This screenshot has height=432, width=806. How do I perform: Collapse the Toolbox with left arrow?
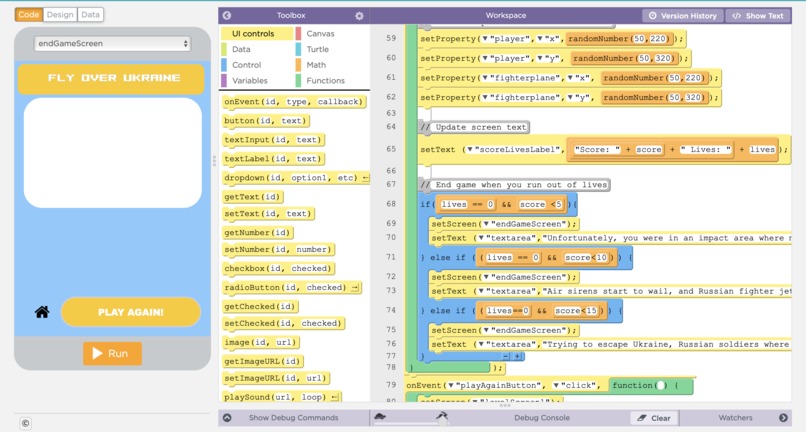click(227, 16)
